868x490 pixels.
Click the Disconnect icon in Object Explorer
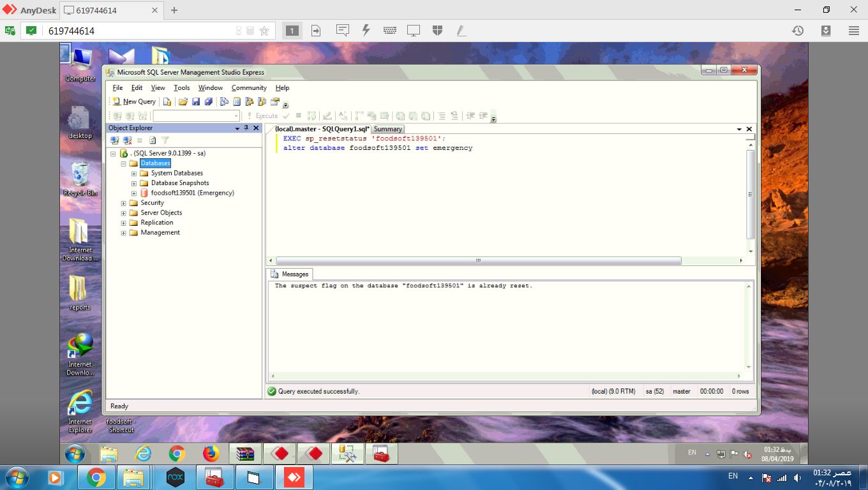[x=127, y=140]
